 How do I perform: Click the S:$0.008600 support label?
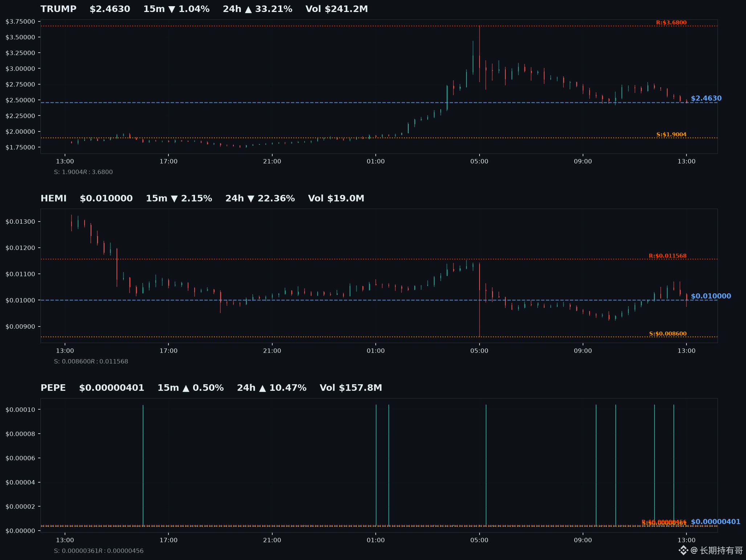point(668,334)
